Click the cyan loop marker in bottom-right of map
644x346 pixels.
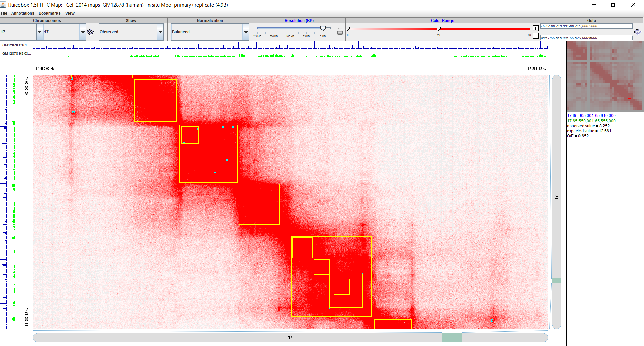492,321
